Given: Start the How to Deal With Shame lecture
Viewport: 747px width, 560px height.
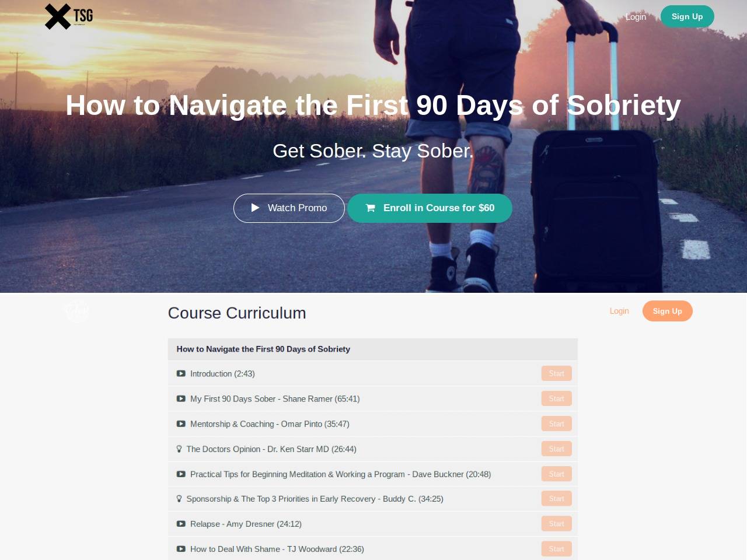Looking at the screenshot, I should tap(556, 549).
